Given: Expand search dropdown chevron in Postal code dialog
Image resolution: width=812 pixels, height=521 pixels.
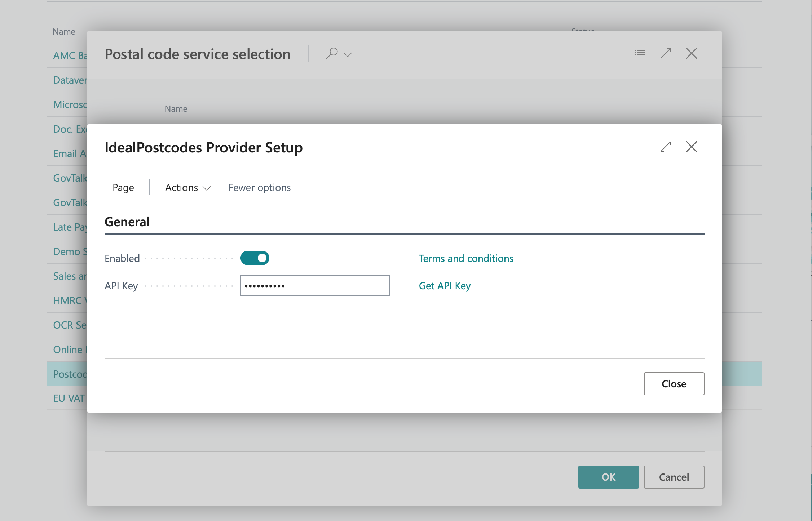Looking at the screenshot, I should click(348, 54).
